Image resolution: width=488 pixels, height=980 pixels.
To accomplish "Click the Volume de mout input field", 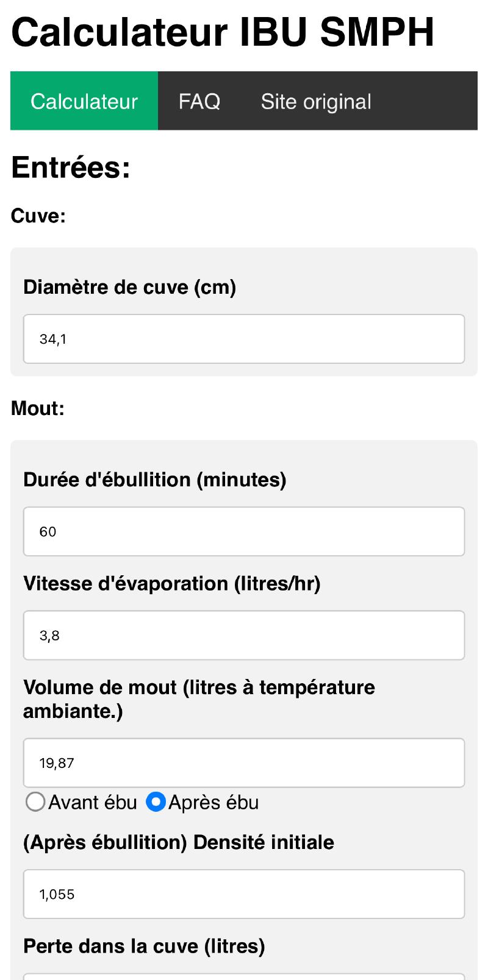I will [244, 762].
